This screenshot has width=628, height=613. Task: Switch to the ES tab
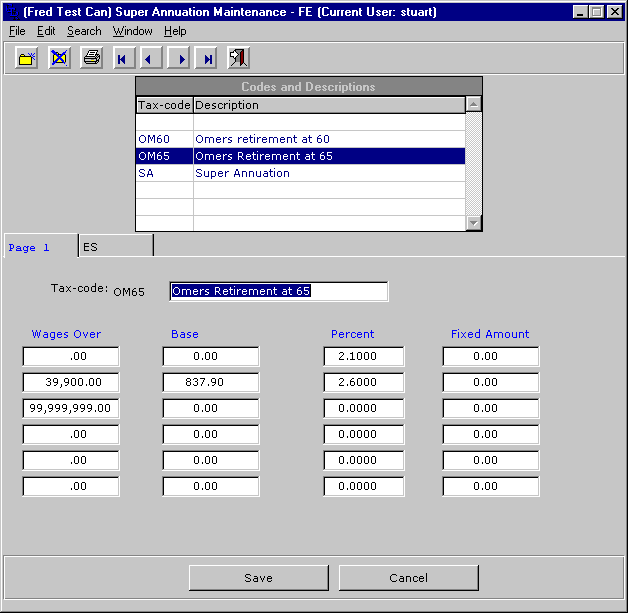point(115,246)
